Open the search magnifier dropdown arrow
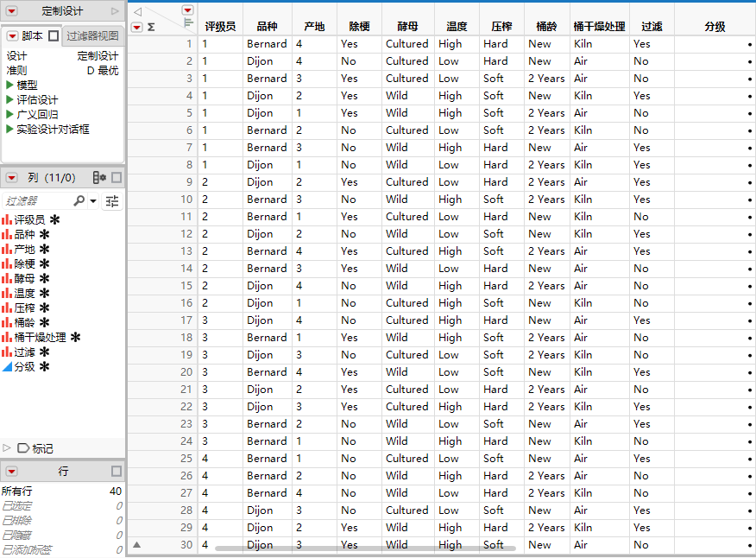This screenshot has width=756, height=558. 93,200
